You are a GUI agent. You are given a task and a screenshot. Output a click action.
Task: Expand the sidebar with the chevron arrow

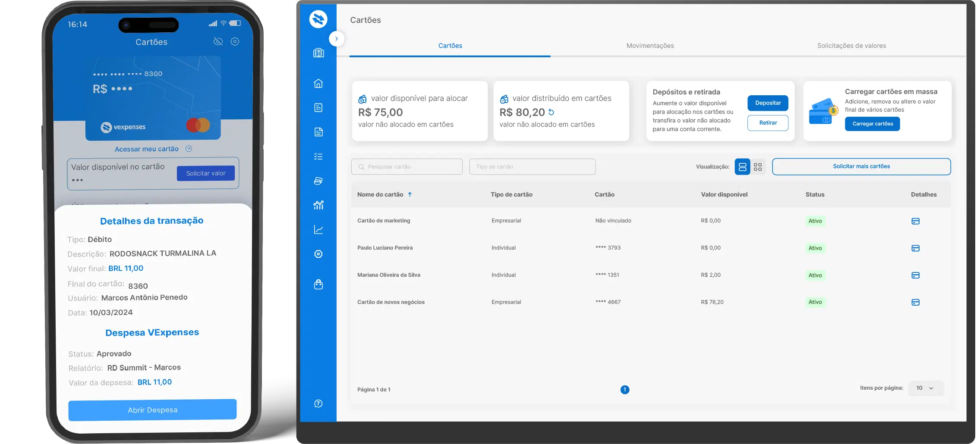(x=336, y=39)
